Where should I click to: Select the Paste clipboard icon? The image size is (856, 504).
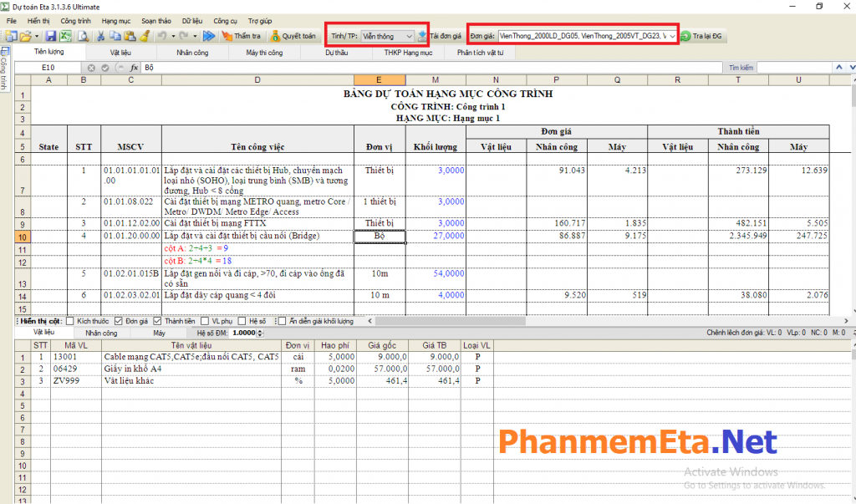point(130,36)
